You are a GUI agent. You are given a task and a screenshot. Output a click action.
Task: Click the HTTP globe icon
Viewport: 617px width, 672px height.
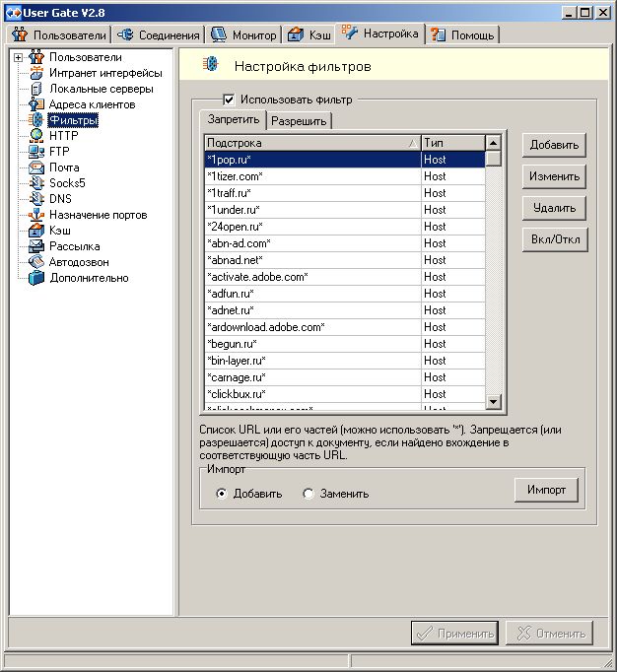(36, 136)
